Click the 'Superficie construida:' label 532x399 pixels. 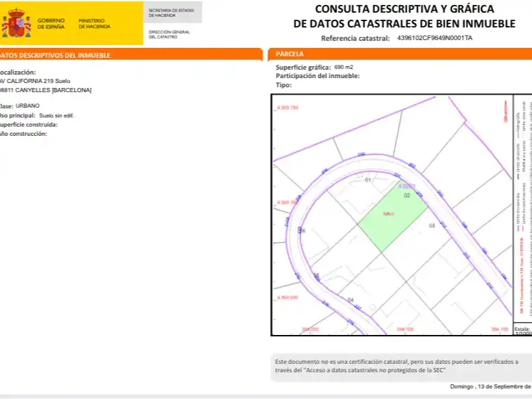[x=28, y=125]
